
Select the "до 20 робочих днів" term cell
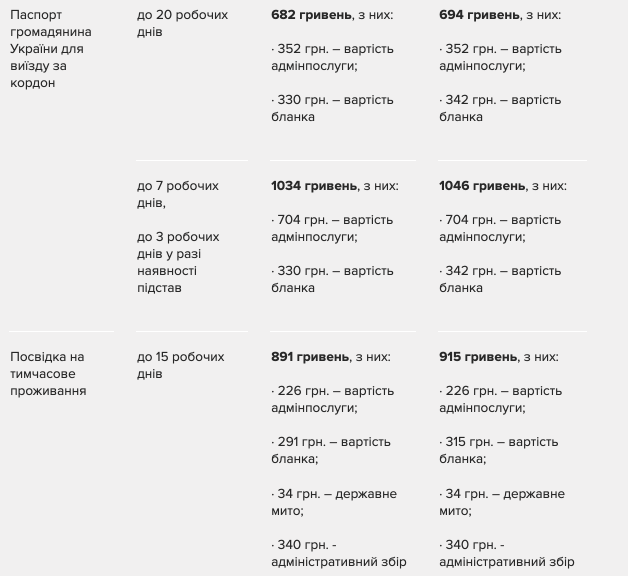(x=182, y=24)
